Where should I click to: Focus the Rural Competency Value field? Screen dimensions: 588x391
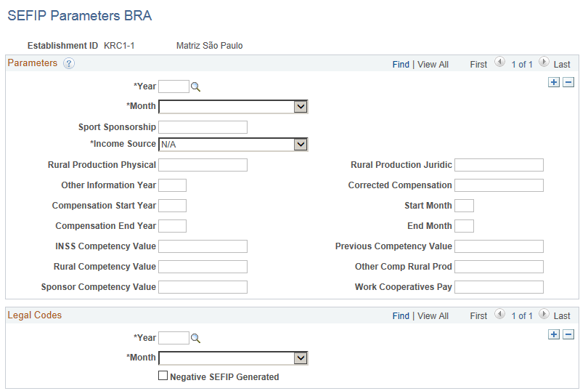[x=203, y=266]
